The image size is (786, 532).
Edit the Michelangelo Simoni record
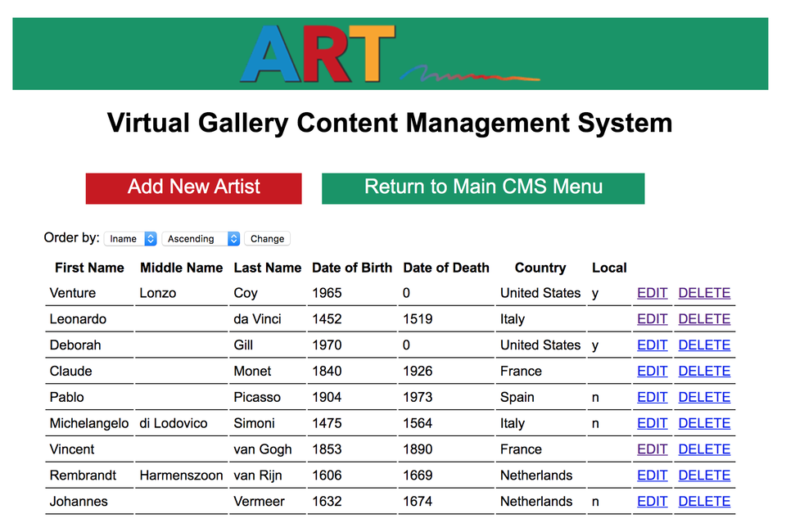[652, 422]
